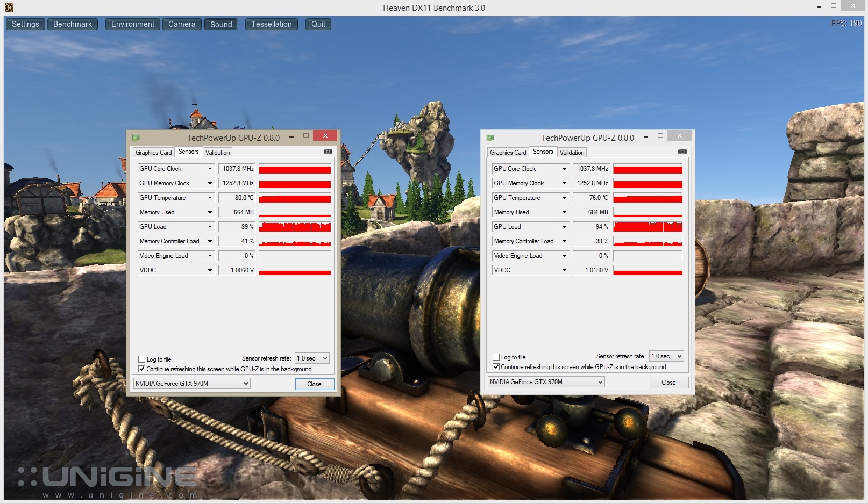868x504 pixels.
Task: Open GPU Core Clock dropdown in right GPU-Z window
Action: tap(564, 169)
